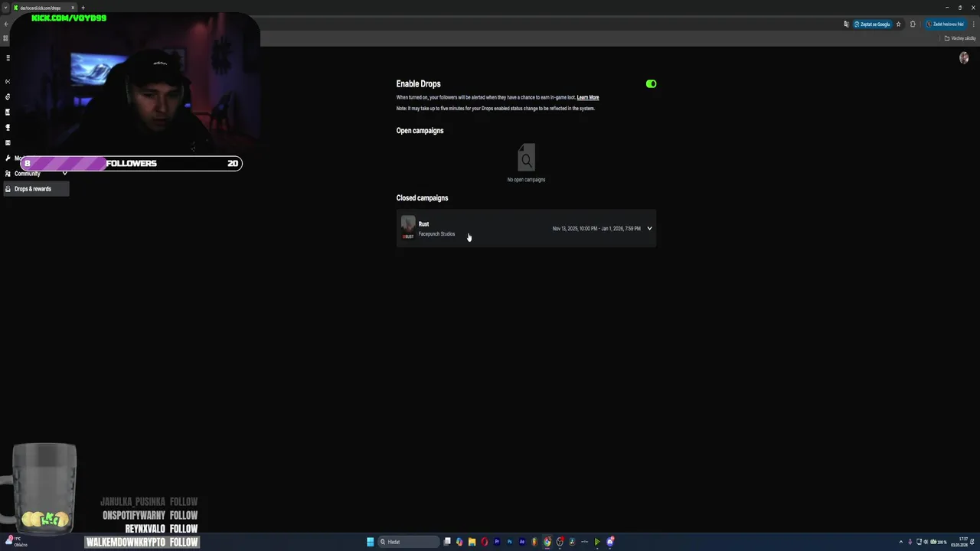This screenshot has height=551, width=980.
Task: Click the wrench moderation icon in sidebar
Action: 8,158
